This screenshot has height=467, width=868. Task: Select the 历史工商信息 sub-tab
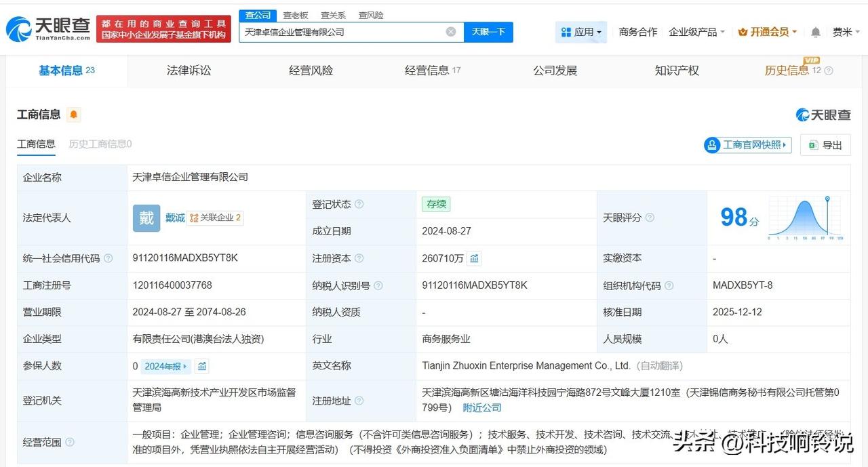[x=100, y=144]
